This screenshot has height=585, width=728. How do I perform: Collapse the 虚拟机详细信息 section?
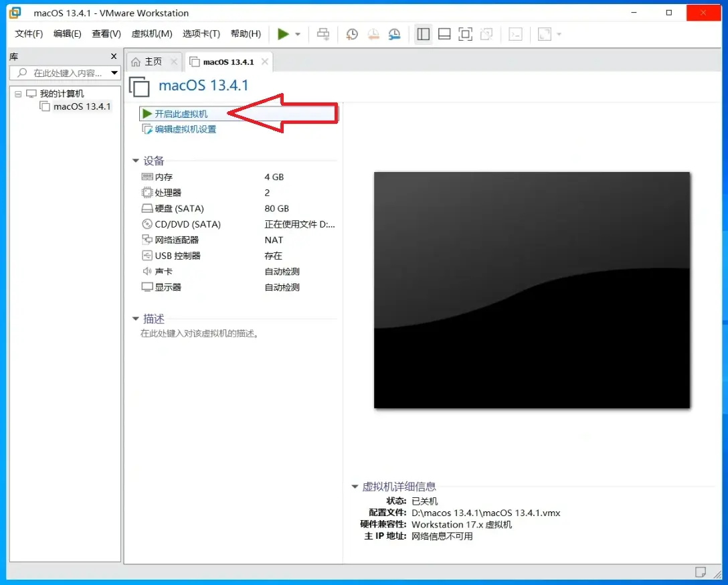[355, 487]
